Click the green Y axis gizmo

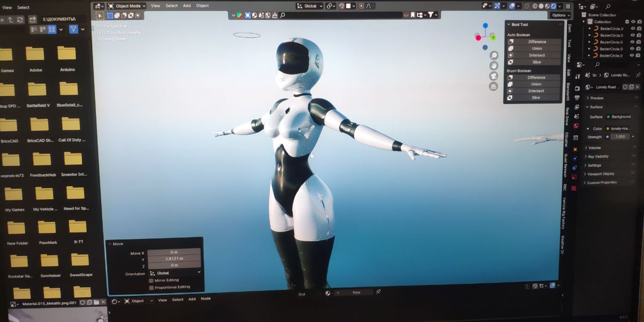coord(493,38)
